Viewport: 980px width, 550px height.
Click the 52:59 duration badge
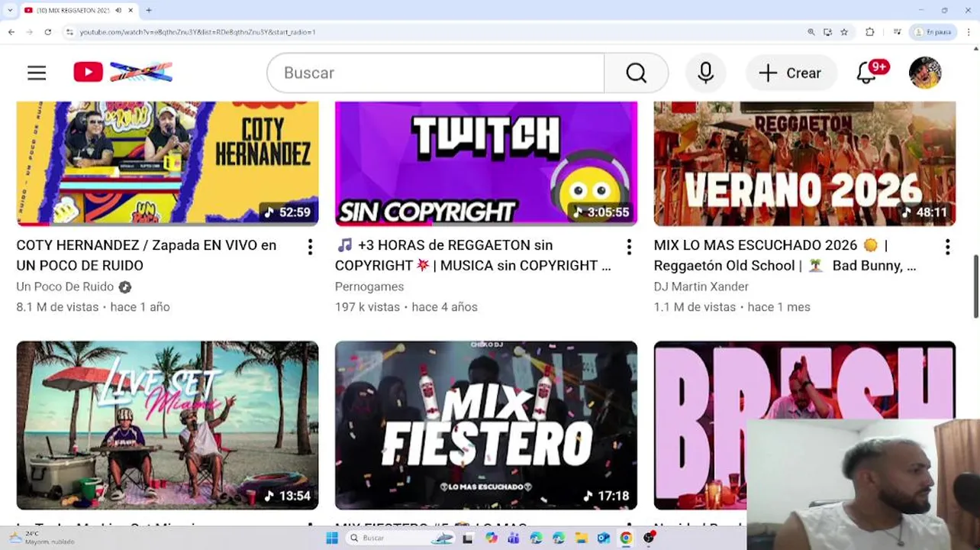(x=287, y=212)
